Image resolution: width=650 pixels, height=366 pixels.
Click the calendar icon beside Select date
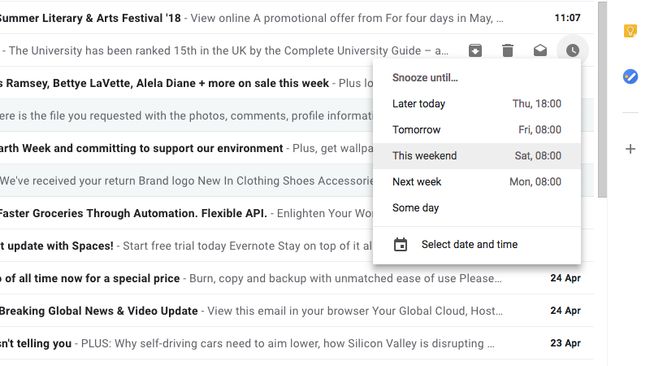400,245
